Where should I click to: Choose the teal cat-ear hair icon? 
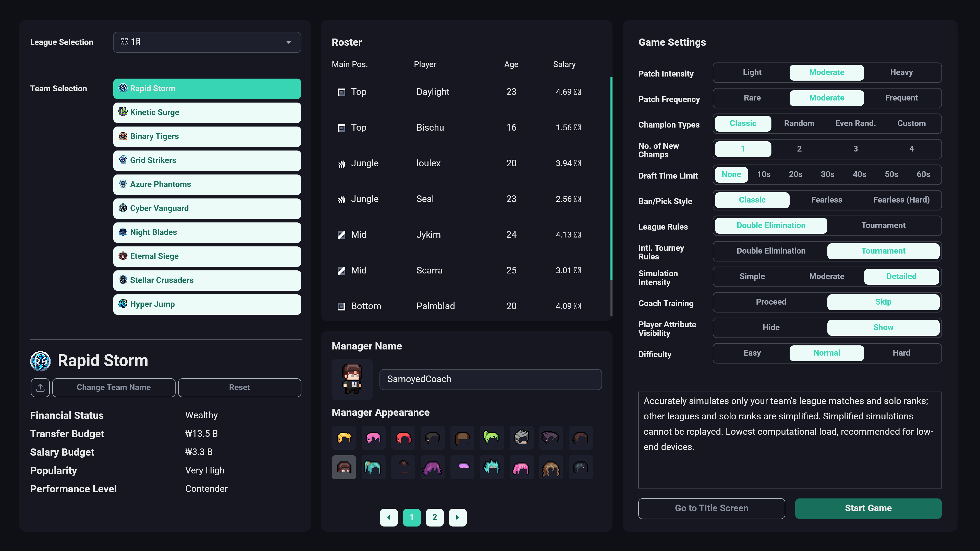[x=492, y=467]
